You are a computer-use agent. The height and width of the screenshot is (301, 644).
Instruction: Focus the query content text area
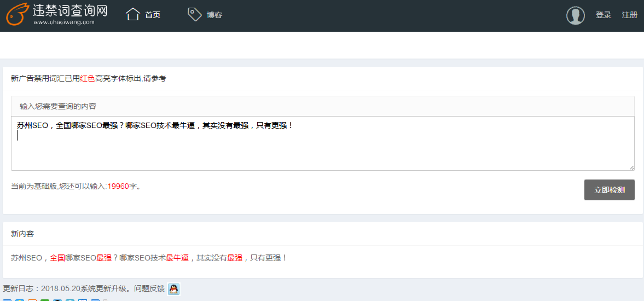coord(322,148)
